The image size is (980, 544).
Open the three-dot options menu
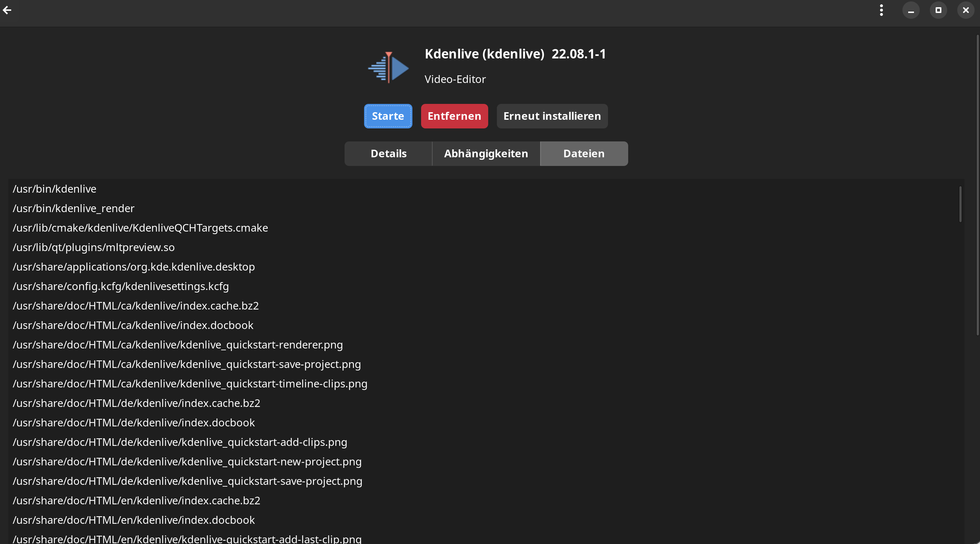point(881,10)
